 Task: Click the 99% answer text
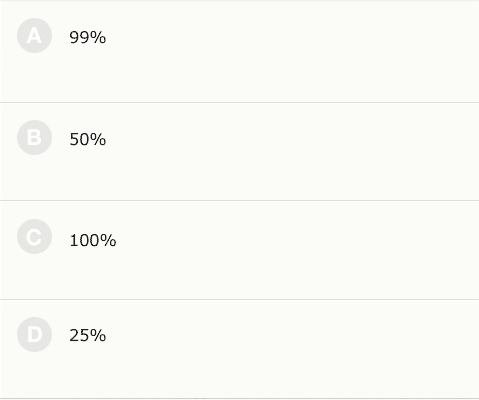tap(88, 37)
